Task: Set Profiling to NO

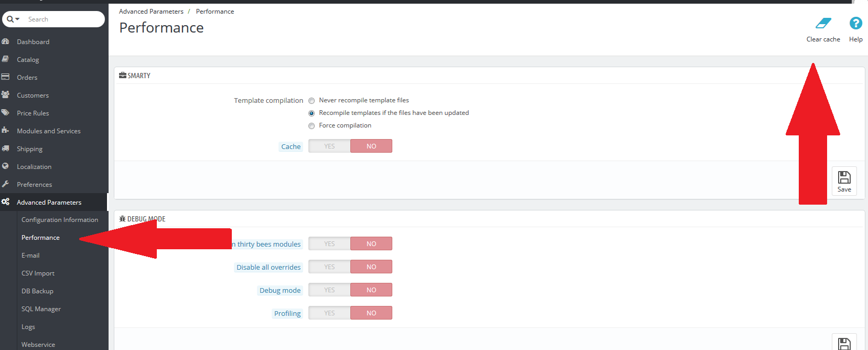Action: (x=371, y=313)
